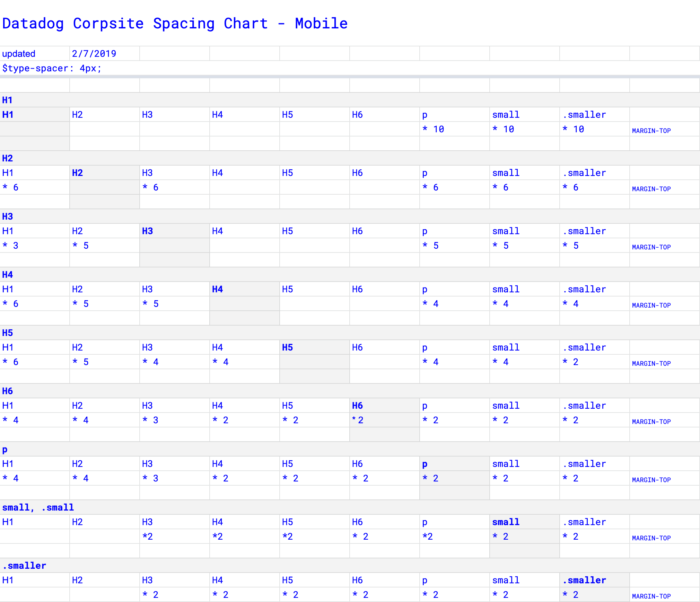
Task: Click '* 5' under .smaller in the H3 section
Action: 570,246
